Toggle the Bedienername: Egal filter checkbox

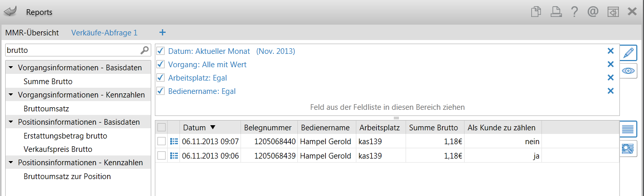[x=160, y=91]
